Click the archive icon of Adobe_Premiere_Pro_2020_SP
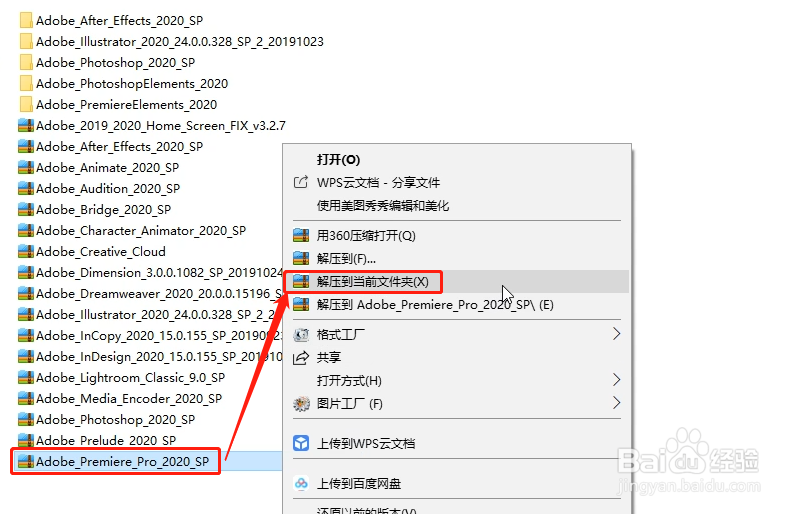The image size is (805, 514). 26,462
